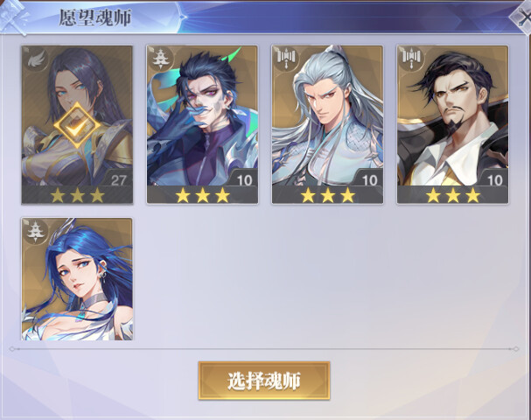Select the bearded man soul master card
The height and width of the screenshot is (420, 531).
(x=453, y=124)
